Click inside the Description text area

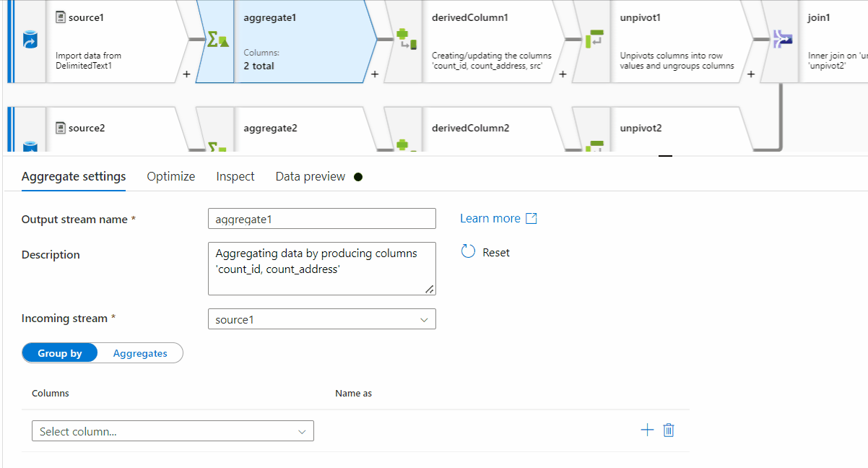click(321, 269)
